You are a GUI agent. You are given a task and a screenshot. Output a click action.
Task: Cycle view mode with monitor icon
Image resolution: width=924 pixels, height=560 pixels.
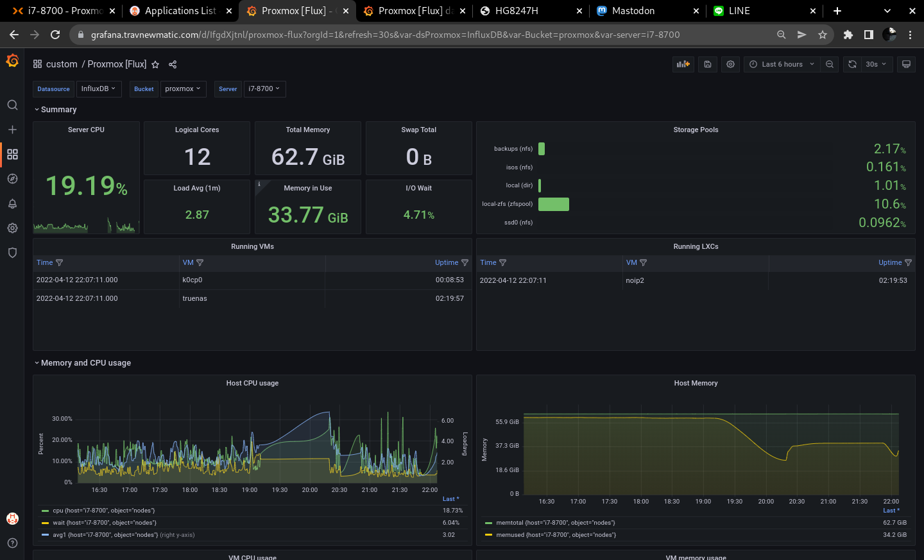[x=906, y=64]
